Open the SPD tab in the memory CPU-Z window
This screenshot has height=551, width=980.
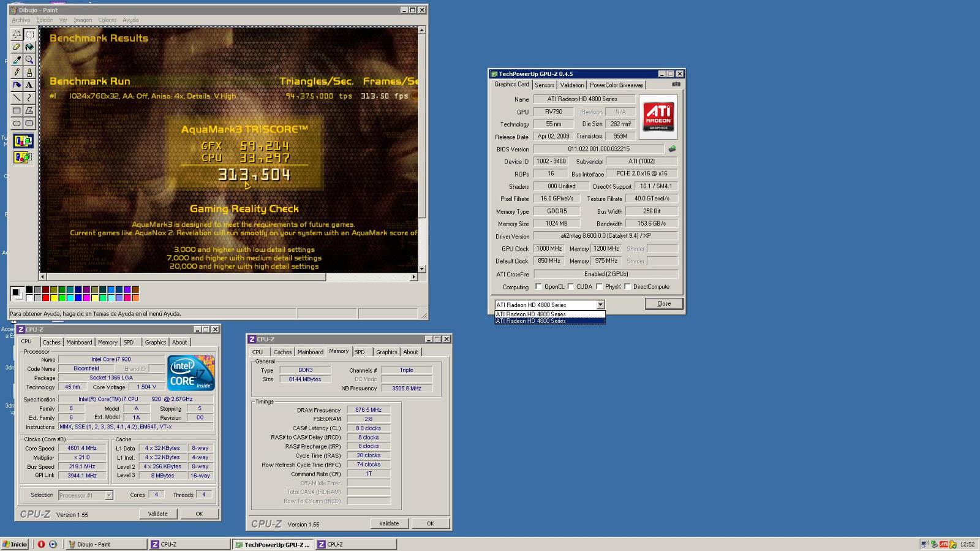360,352
